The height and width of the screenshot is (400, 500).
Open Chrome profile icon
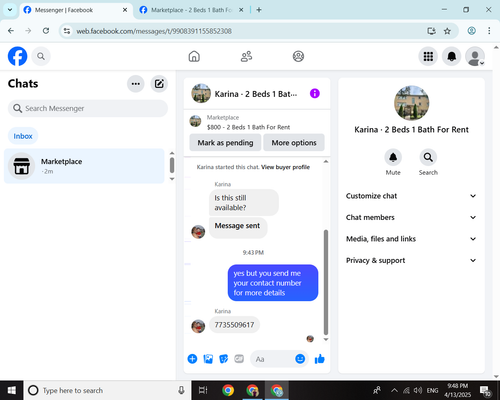coord(471,31)
